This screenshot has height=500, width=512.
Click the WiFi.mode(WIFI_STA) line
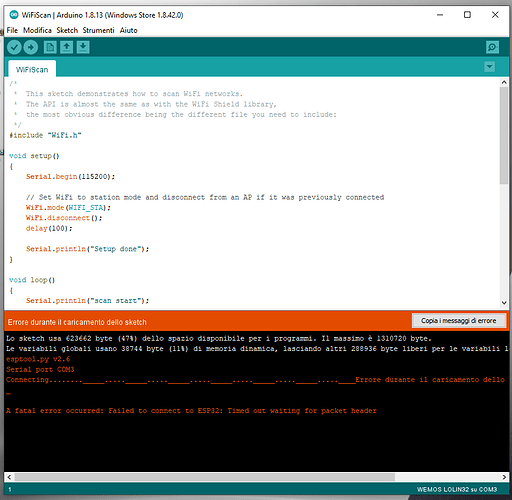click(x=68, y=207)
